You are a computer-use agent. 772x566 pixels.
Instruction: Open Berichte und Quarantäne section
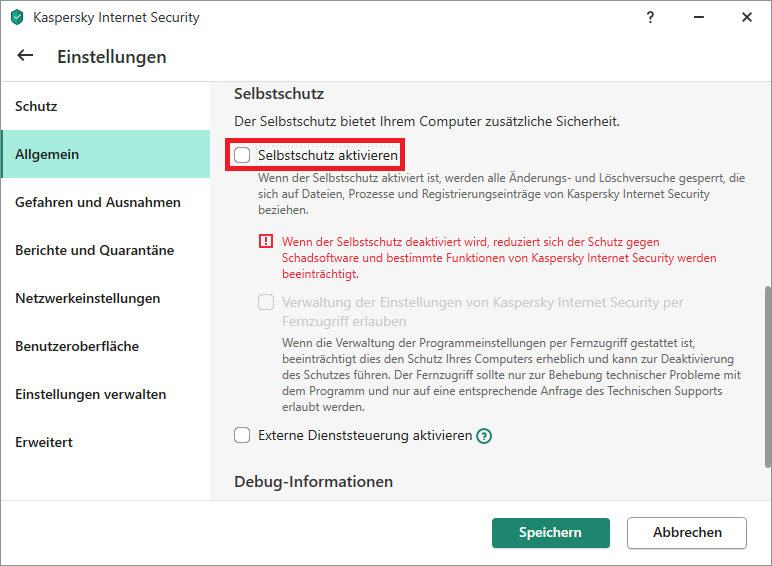[94, 250]
